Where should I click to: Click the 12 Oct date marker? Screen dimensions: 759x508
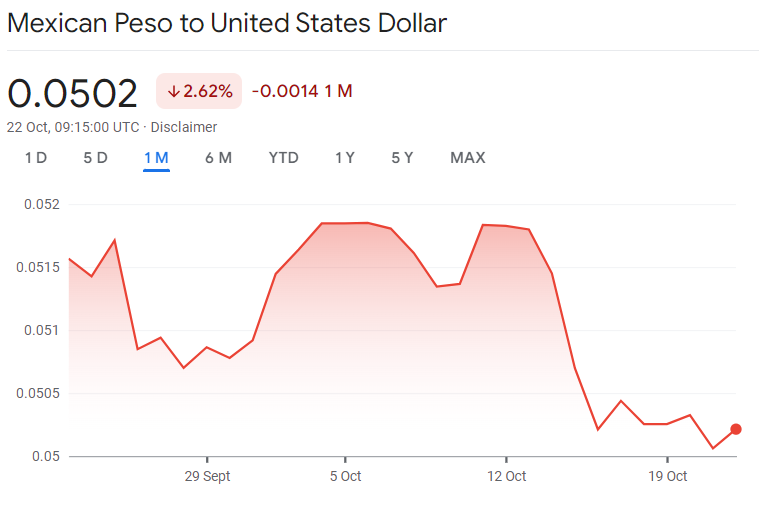click(x=507, y=476)
